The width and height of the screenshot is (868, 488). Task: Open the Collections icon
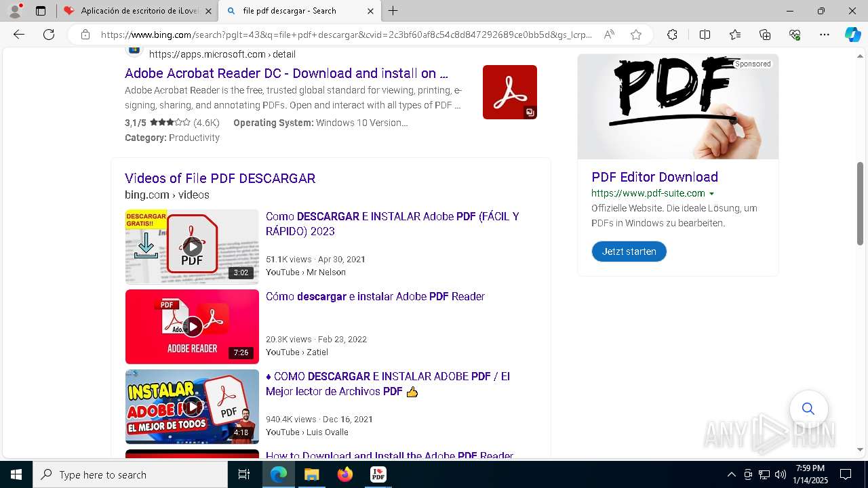pos(765,35)
